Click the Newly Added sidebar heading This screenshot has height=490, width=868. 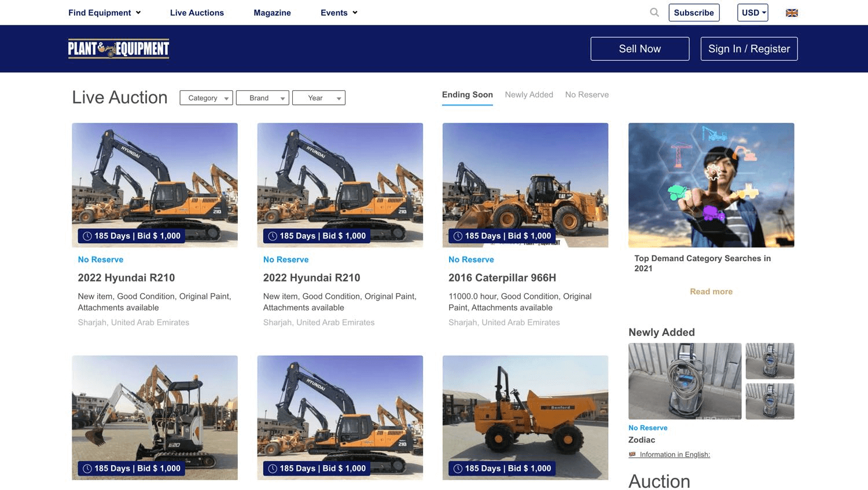tap(661, 332)
